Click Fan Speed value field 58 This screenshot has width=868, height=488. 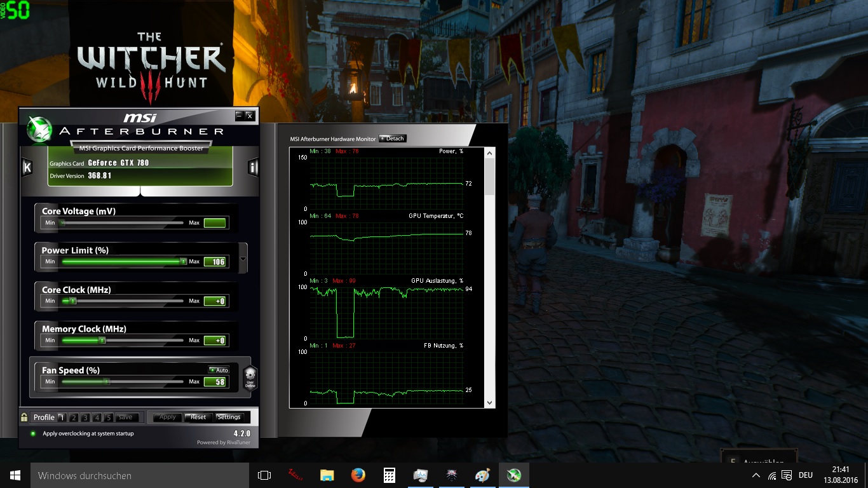click(x=215, y=382)
